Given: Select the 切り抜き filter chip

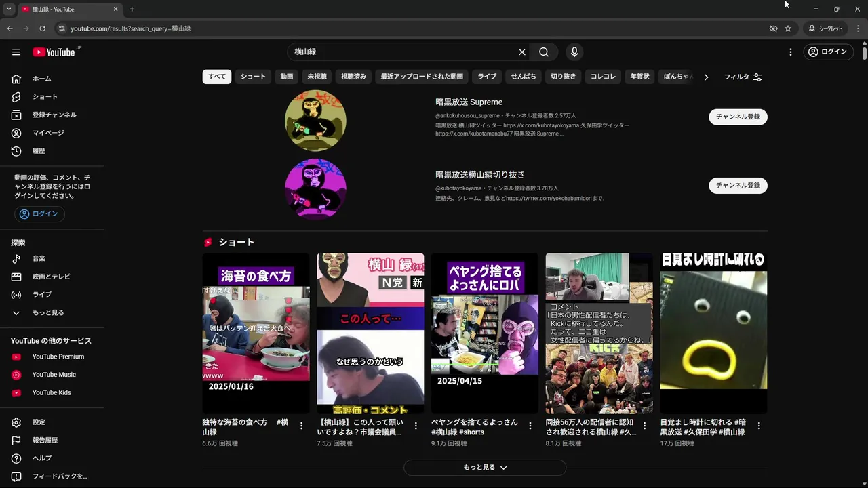Looking at the screenshot, I should click(x=564, y=77).
